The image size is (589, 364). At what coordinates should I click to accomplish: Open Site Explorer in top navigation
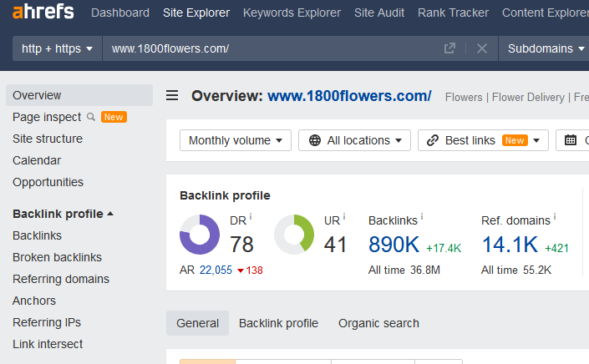196,13
